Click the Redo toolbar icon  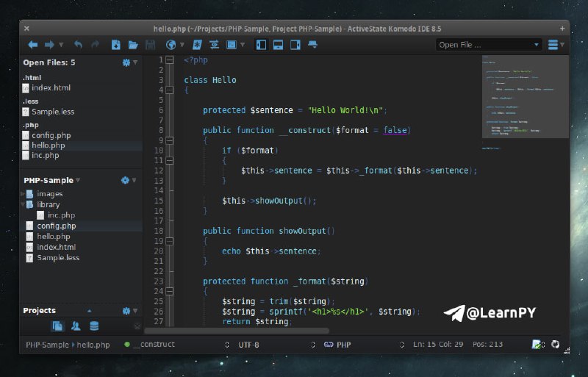[x=95, y=45]
